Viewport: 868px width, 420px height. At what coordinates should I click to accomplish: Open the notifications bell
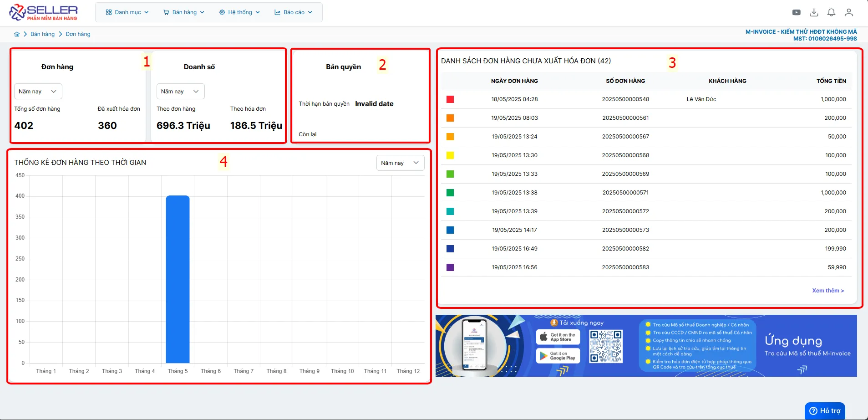(831, 12)
